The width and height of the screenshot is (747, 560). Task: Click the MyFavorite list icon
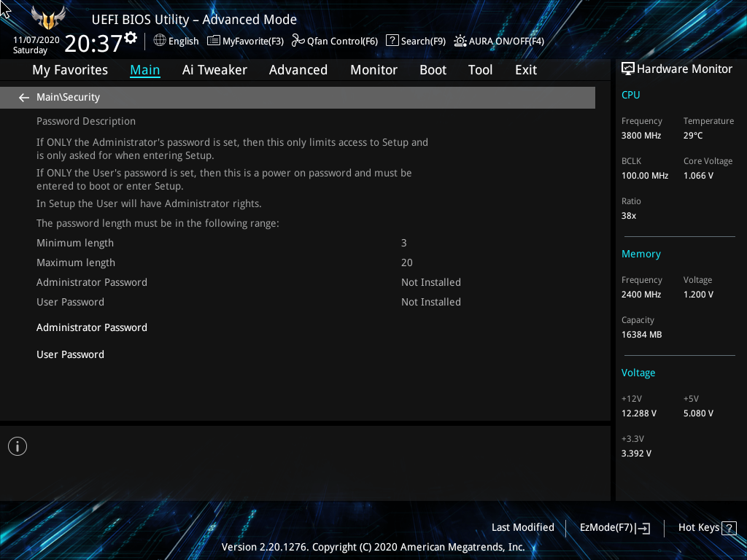[x=214, y=41]
